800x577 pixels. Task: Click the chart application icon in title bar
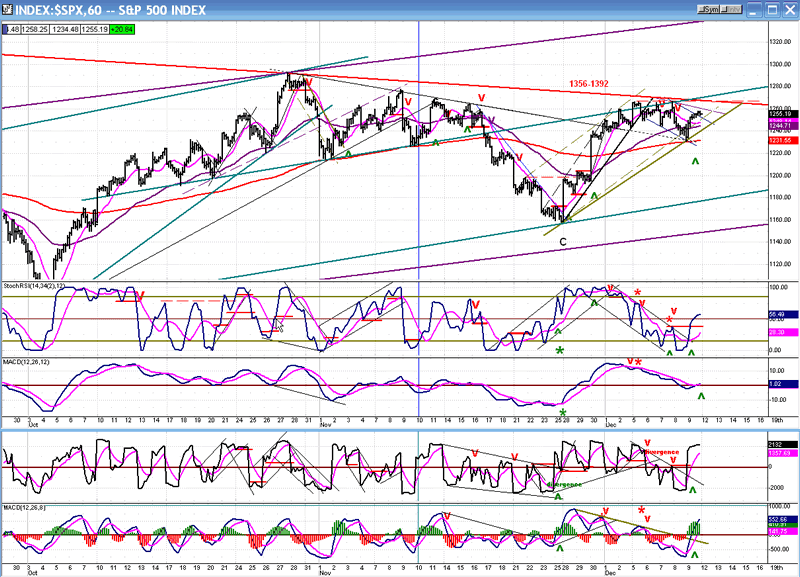pos(8,9)
